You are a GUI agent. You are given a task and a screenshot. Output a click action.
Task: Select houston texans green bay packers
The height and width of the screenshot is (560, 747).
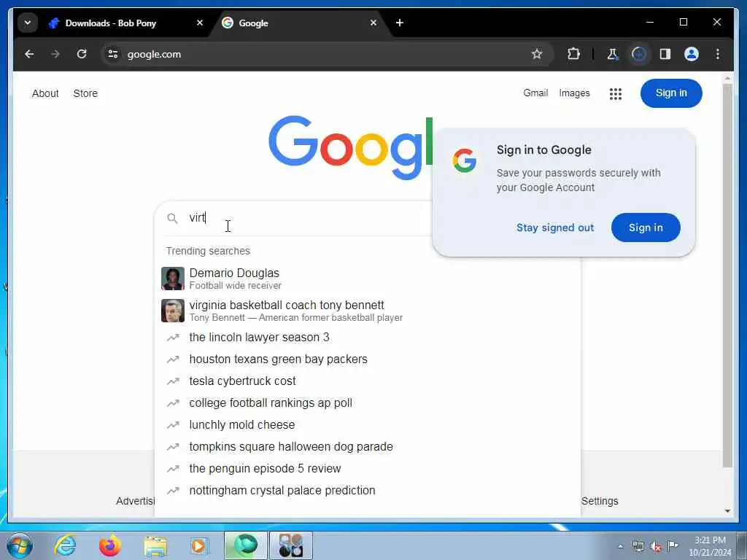pyautogui.click(x=367, y=359)
